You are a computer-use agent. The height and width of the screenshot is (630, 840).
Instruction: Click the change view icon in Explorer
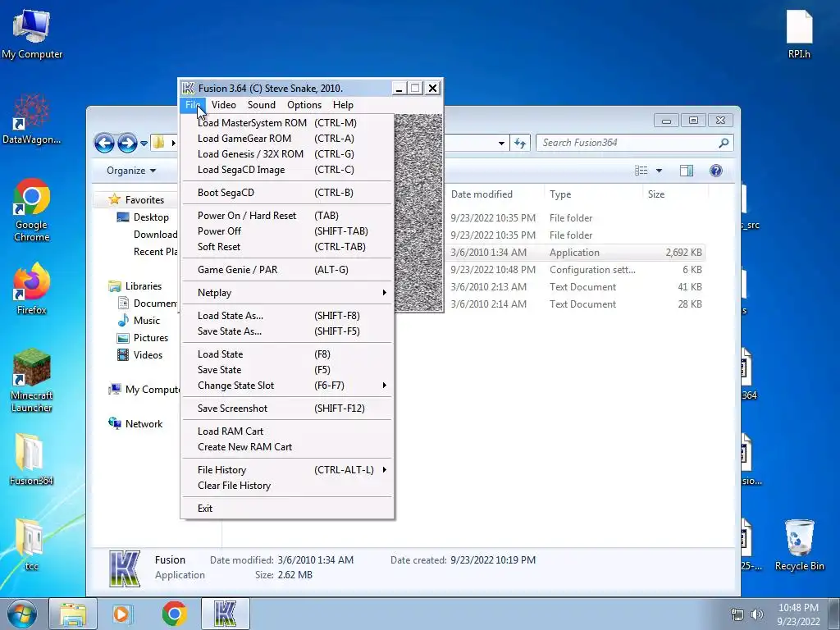click(x=641, y=171)
